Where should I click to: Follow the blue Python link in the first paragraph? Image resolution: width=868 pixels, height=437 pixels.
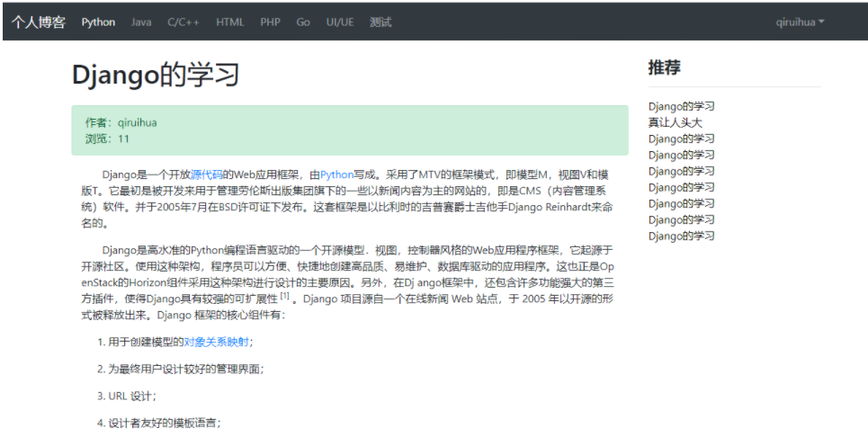pos(336,174)
